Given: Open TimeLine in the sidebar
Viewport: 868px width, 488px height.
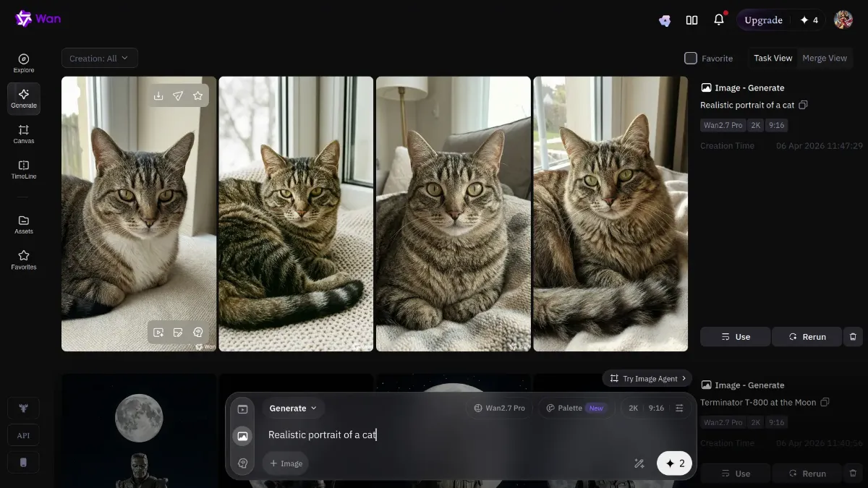Looking at the screenshot, I should (x=24, y=169).
